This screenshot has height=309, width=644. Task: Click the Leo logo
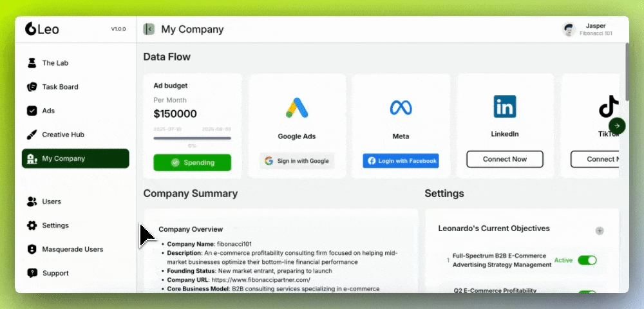(x=42, y=29)
